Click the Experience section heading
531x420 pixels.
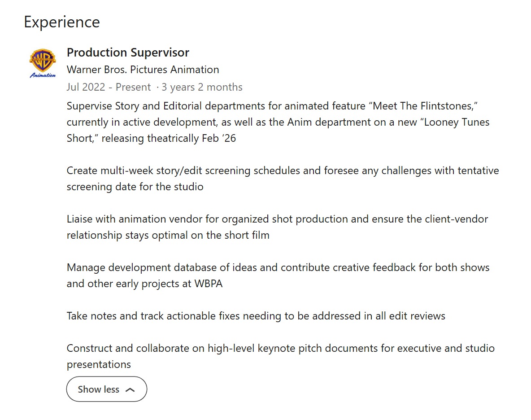pyautogui.click(x=62, y=22)
